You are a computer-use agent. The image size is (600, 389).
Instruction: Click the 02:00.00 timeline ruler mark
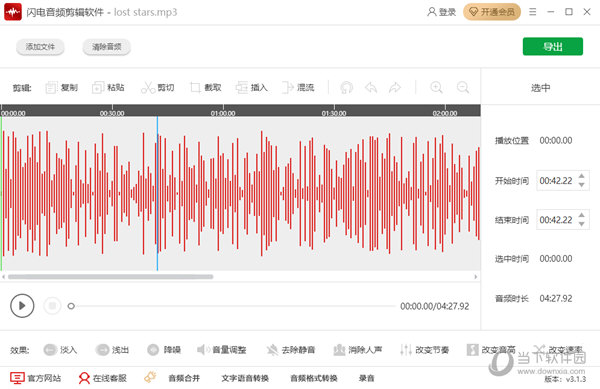(445, 113)
